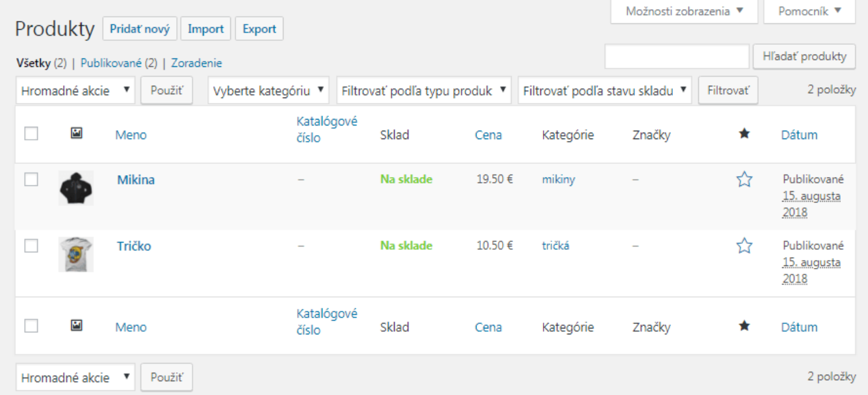
Task: Click featured star icon in footer row
Action: coord(744,326)
